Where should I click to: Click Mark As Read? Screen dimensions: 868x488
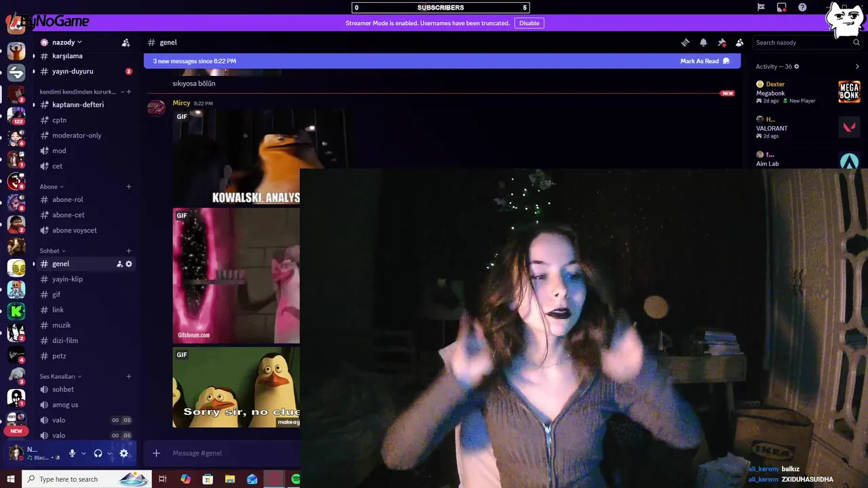(x=705, y=61)
